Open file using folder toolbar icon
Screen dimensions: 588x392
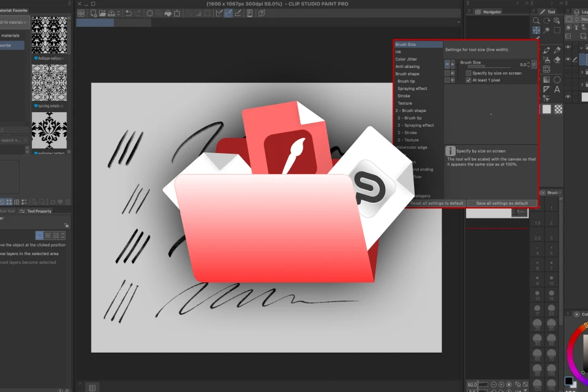pos(102,13)
